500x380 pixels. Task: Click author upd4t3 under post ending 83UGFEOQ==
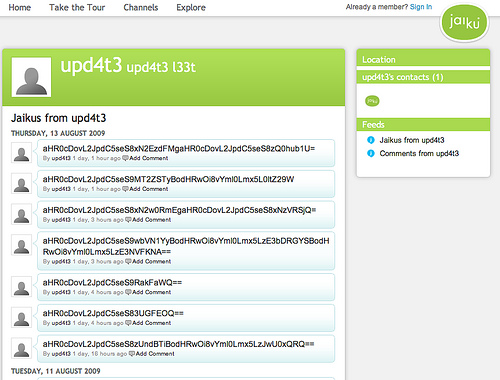[61, 323]
